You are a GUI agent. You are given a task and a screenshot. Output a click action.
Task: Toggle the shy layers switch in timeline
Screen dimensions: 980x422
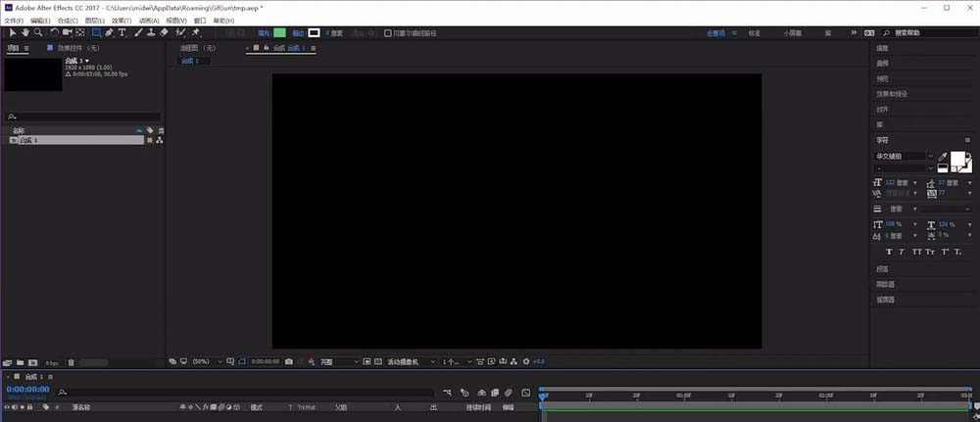(x=482, y=393)
